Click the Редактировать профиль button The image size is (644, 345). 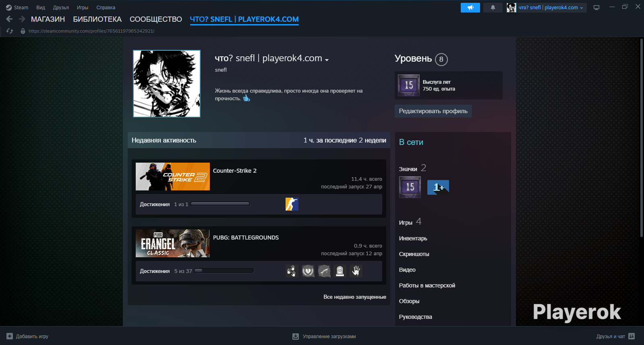click(x=433, y=111)
